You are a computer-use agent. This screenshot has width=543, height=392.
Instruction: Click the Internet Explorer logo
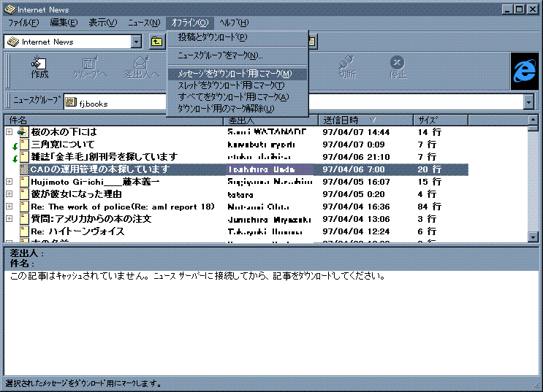pyautogui.click(x=525, y=71)
